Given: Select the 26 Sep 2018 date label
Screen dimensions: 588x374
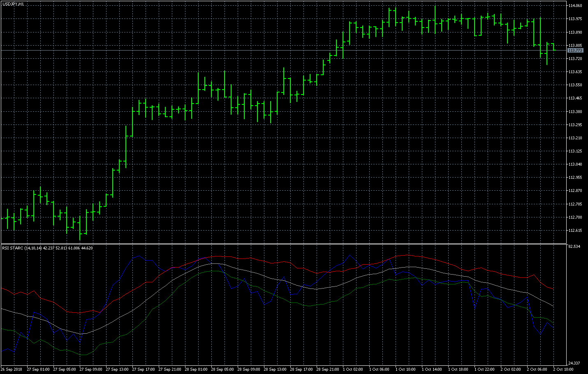Looking at the screenshot, I should (x=12, y=369).
